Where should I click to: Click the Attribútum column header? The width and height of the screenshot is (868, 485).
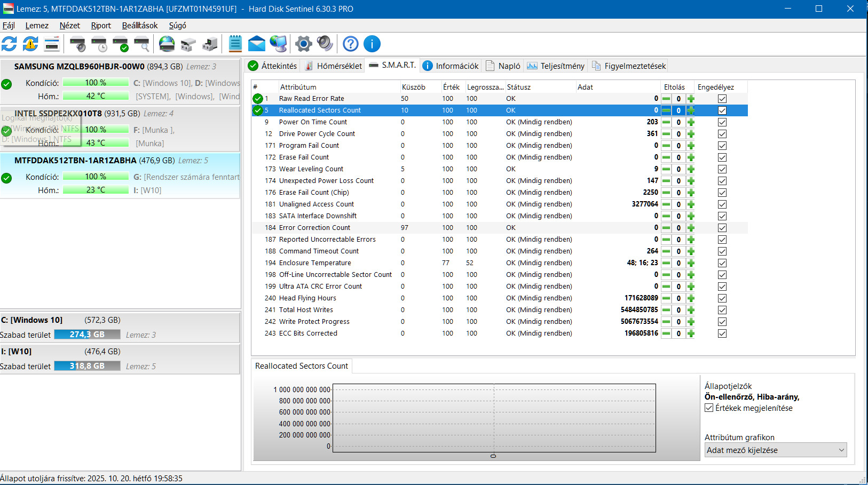[x=298, y=87]
